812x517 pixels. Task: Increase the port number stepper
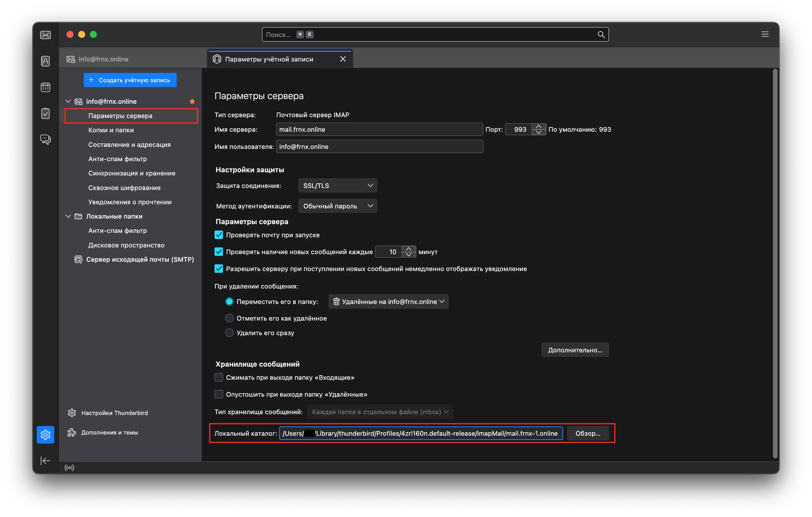coord(538,126)
